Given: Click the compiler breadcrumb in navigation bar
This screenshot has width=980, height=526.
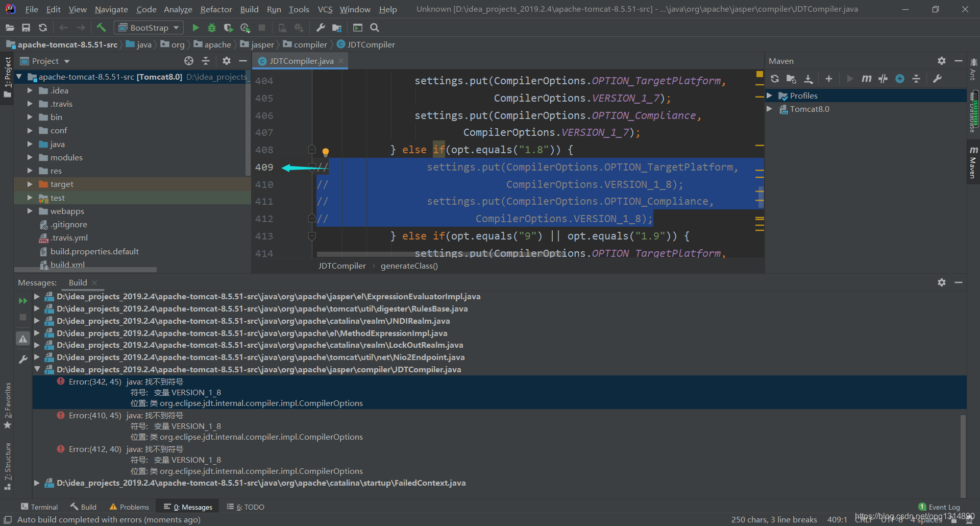Looking at the screenshot, I should point(305,44).
